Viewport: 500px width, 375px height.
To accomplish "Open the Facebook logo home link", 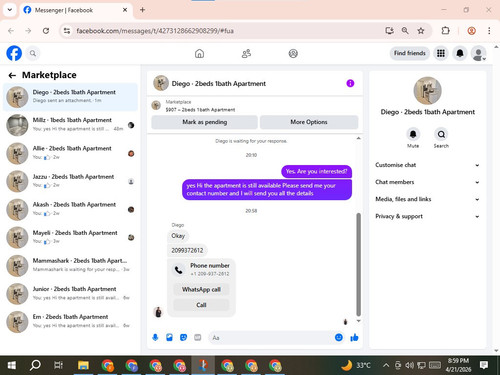I will [x=14, y=53].
